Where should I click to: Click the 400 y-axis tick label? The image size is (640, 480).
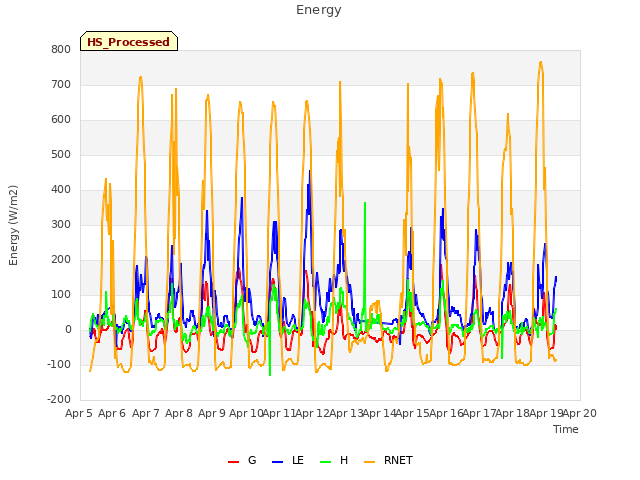click(x=61, y=189)
